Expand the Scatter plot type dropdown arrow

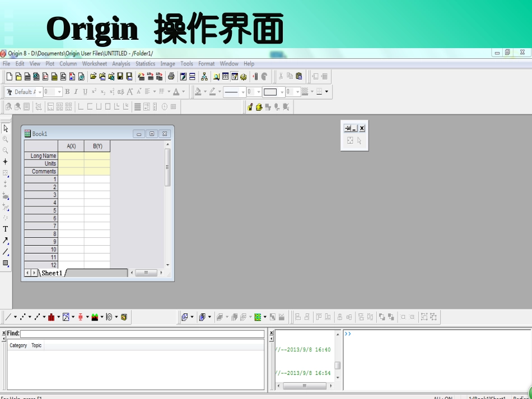click(30, 317)
